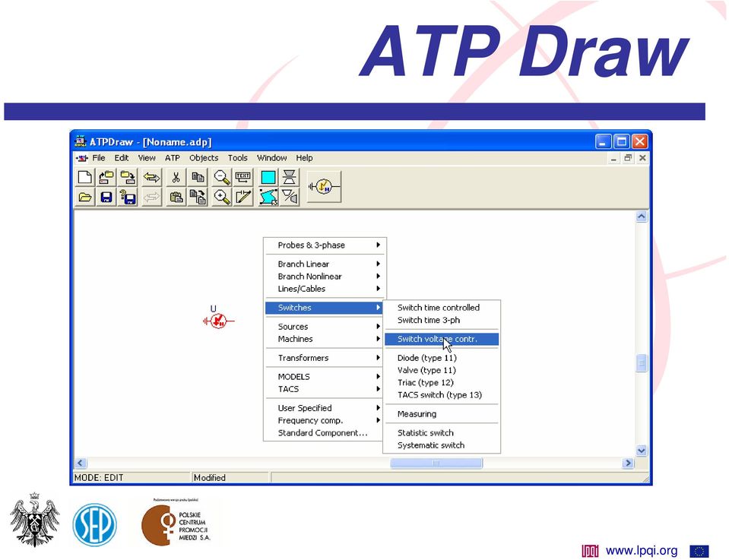Expand Branch Linear submenu
The width and height of the screenshot is (729, 560).
pyautogui.click(x=325, y=264)
